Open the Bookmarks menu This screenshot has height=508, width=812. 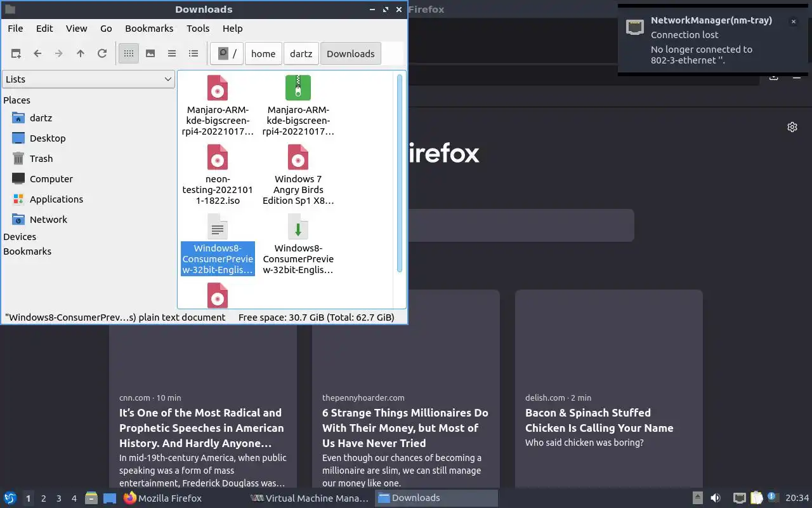coord(149,29)
